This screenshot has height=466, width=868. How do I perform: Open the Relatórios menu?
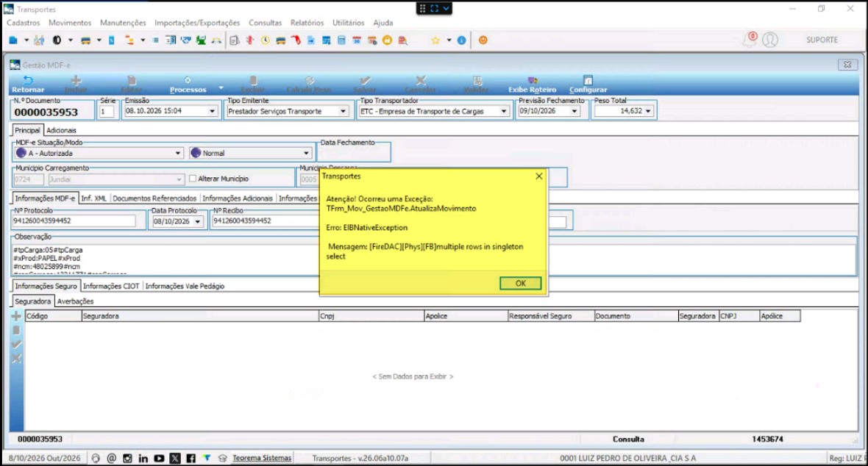pos(307,23)
